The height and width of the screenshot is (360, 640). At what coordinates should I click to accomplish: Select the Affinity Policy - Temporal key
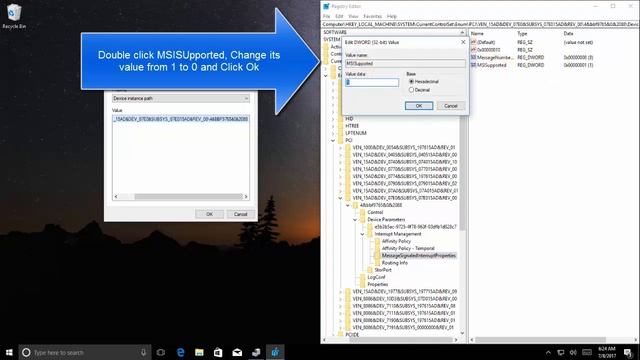coord(408,248)
